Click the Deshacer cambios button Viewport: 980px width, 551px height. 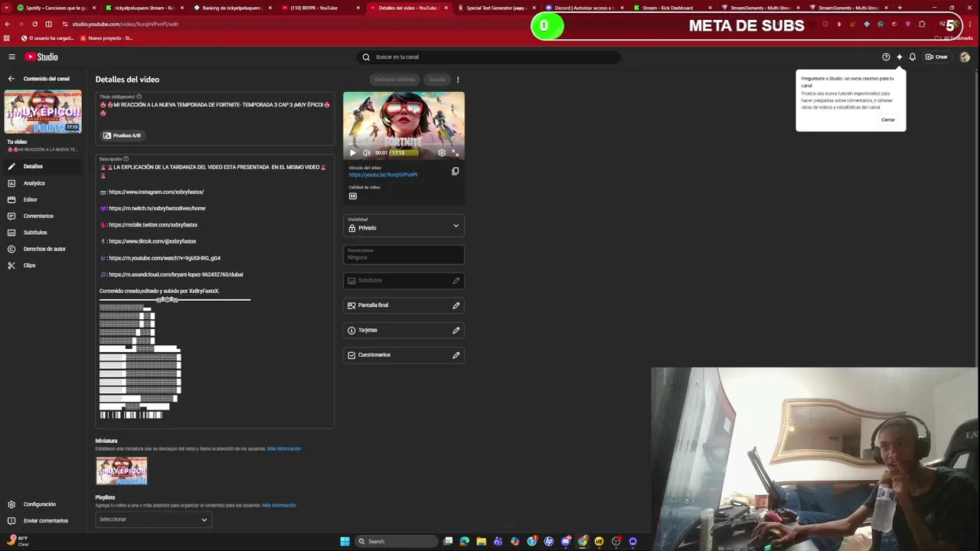coord(394,80)
